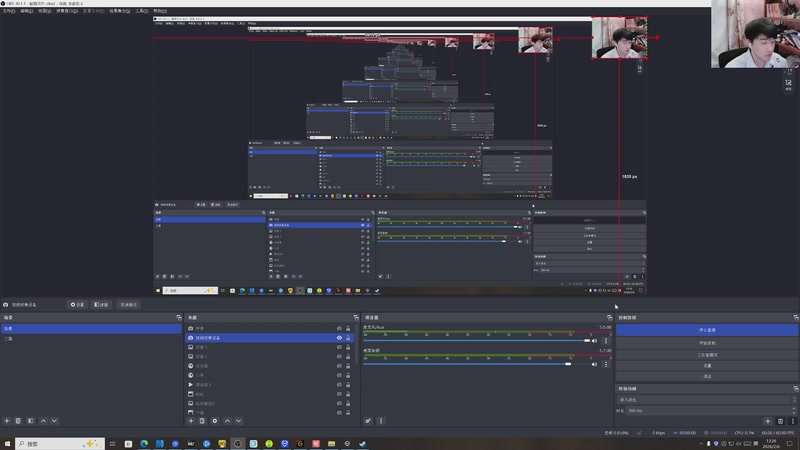The image size is (800, 450).
Task: Add a new source with the plus icon
Action: click(x=191, y=421)
